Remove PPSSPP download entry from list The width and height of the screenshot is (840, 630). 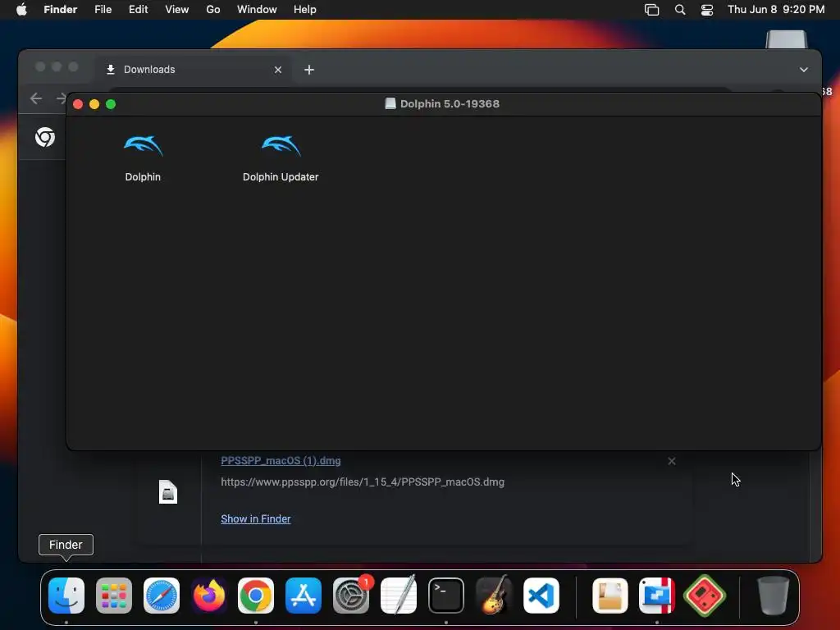[672, 461]
